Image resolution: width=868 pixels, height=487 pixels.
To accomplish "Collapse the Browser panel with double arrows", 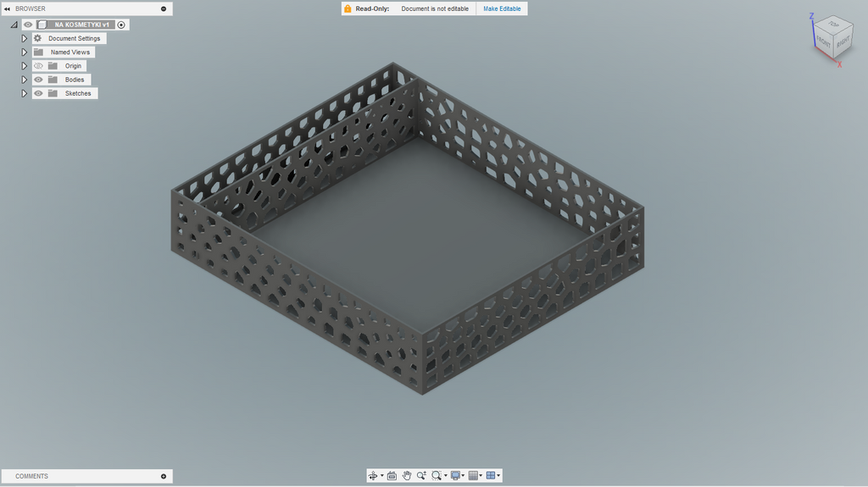I will click(7, 8).
